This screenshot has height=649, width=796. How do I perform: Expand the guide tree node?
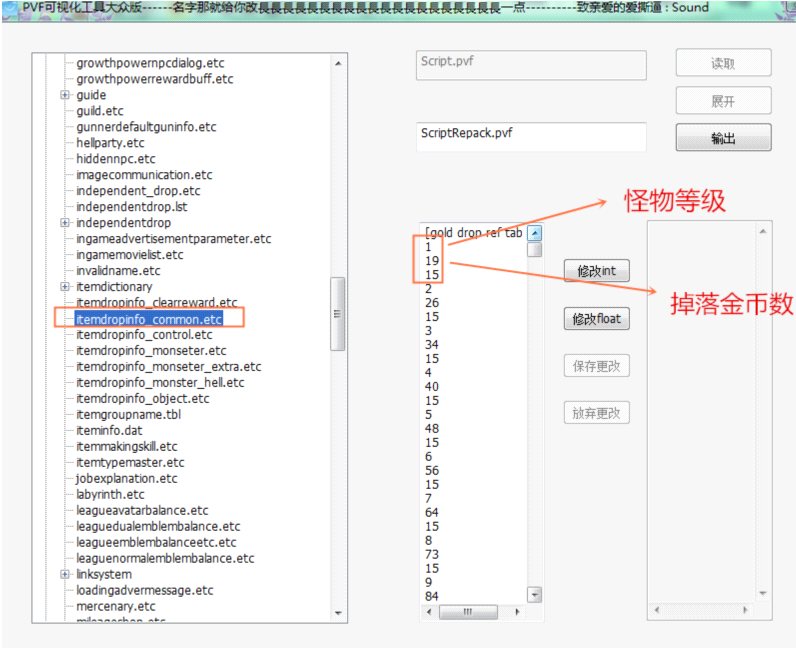point(65,95)
